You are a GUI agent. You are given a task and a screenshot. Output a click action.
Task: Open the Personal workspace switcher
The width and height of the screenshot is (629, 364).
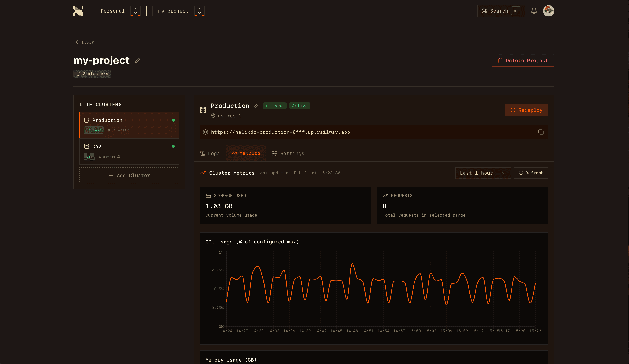pyautogui.click(x=118, y=11)
